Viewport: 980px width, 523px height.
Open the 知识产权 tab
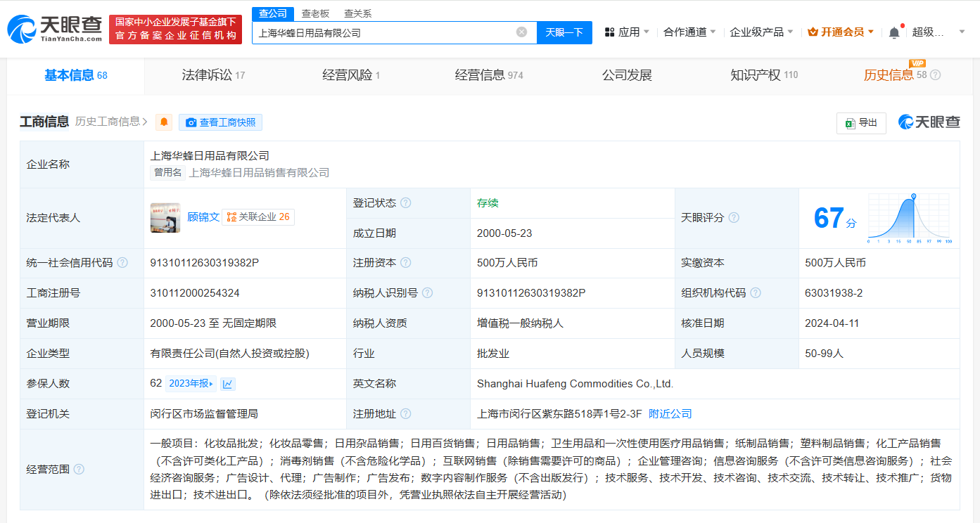764,75
